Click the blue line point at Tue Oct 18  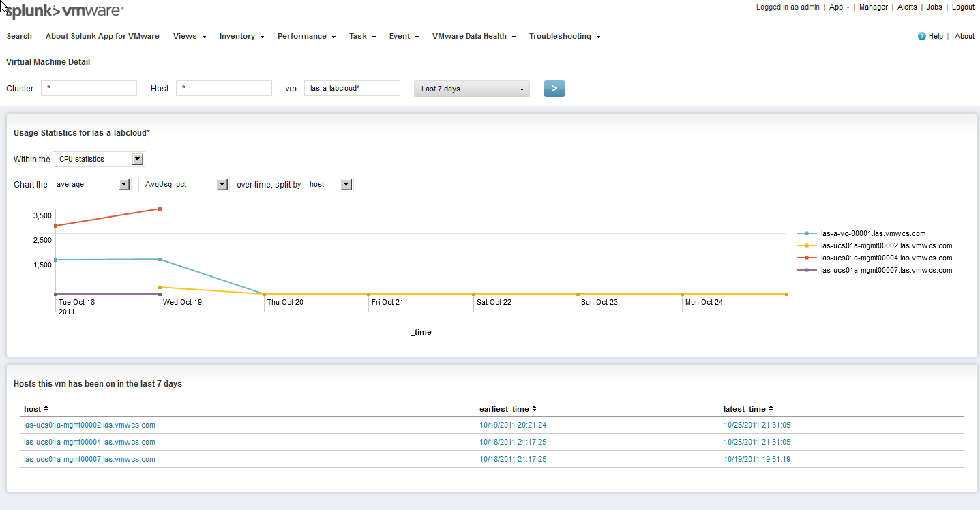pyautogui.click(x=55, y=260)
